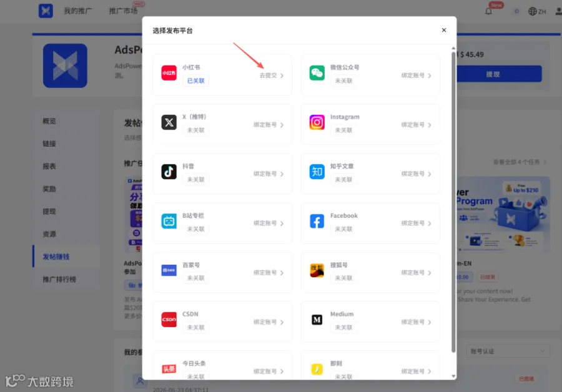Click the 未关联 tag under Instagram

(343, 130)
